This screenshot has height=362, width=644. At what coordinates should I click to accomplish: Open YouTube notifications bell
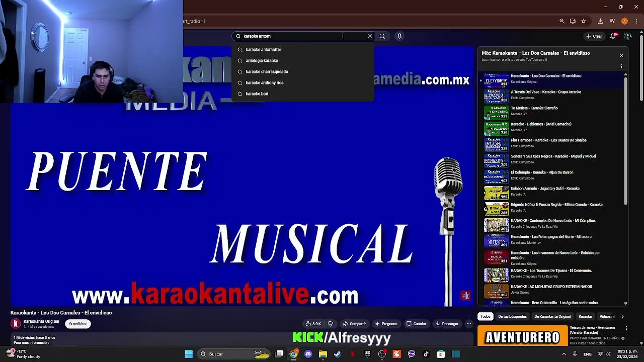pyautogui.click(x=613, y=36)
